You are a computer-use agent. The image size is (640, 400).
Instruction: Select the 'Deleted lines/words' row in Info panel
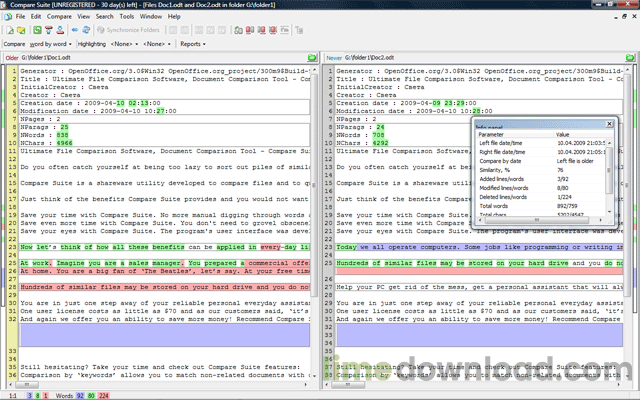click(541, 197)
